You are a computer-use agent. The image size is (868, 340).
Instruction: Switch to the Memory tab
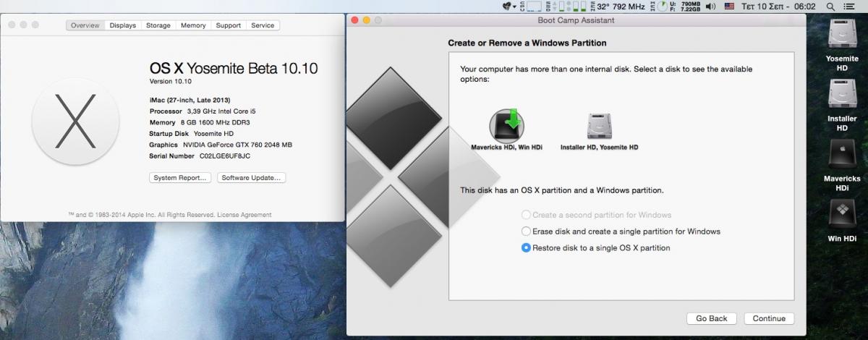coord(193,25)
